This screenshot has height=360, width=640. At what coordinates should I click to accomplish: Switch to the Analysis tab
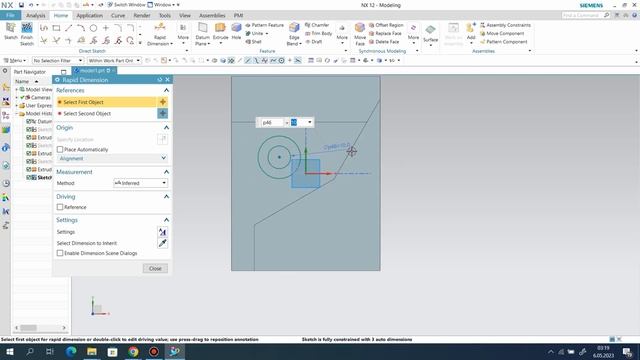point(36,16)
